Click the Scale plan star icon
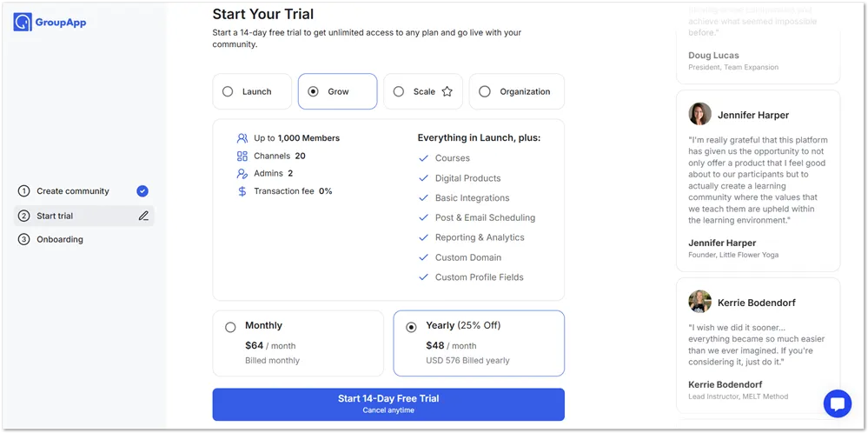 [x=447, y=92]
